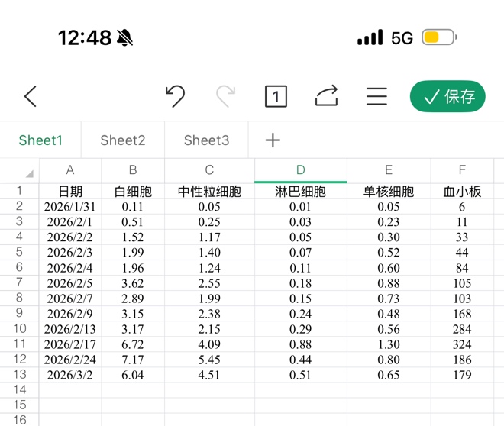
Task: Share the spreadsheet via share icon
Action: [326, 96]
